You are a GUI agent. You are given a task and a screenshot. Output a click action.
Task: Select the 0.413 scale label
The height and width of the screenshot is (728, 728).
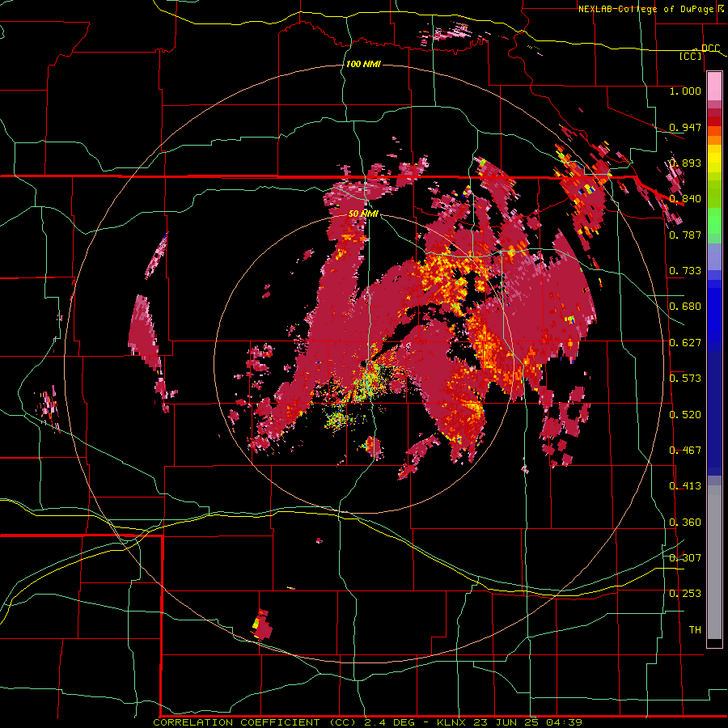tap(685, 486)
